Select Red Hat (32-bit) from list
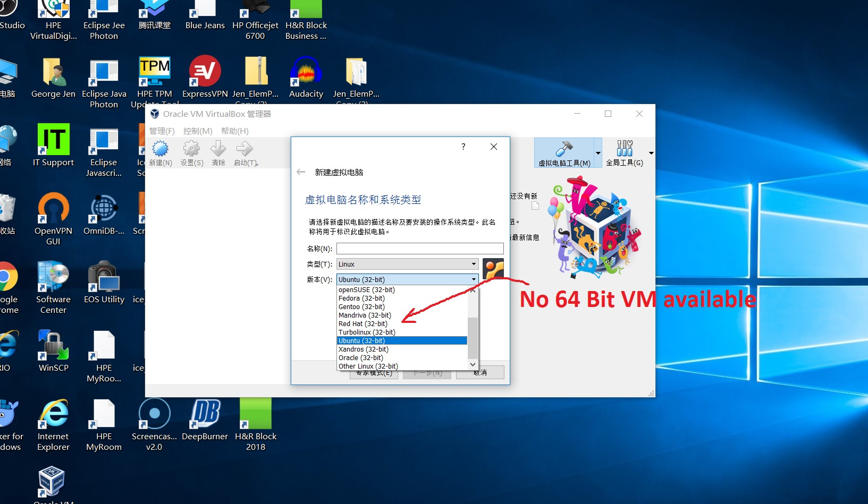Screen dimensions: 868x504 pos(402,324)
